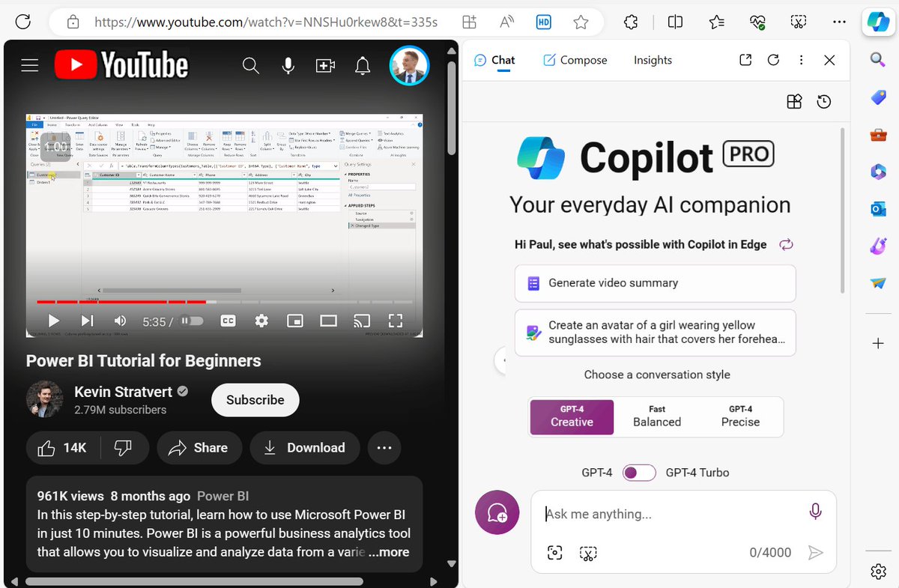
Task: Open the YouTube Create video icon
Action: point(325,66)
